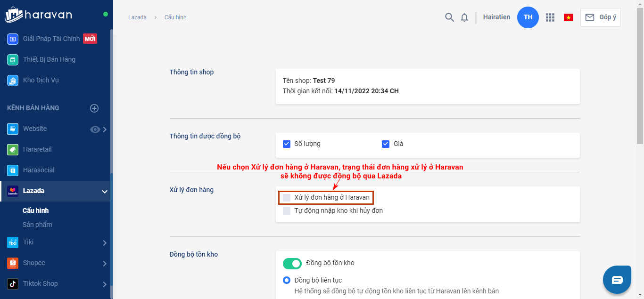The height and width of the screenshot is (299, 644).
Task: Click the Góp ý feedback button
Action: click(x=600, y=17)
